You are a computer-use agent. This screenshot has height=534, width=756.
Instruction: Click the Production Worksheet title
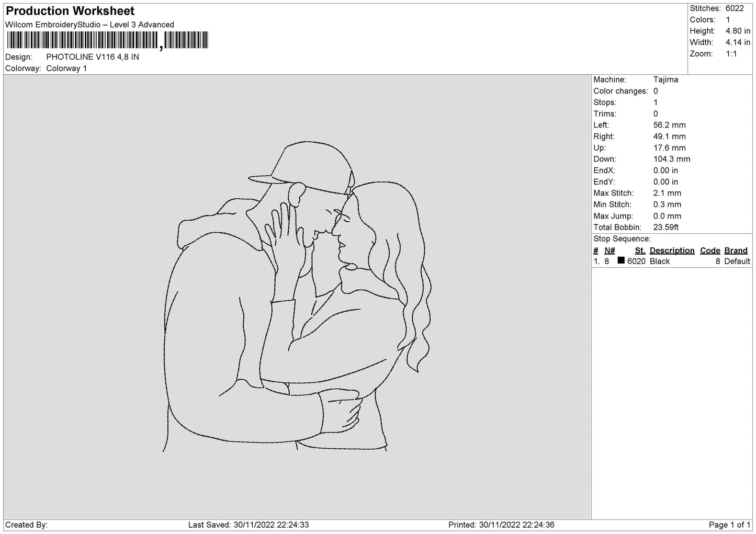click(70, 11)
